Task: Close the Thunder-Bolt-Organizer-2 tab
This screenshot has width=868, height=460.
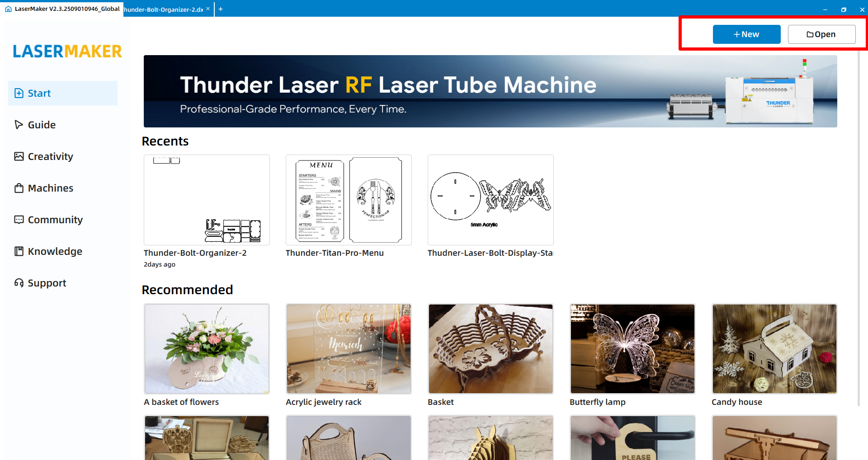Action: pyautogui.click(x=208, y=9)
